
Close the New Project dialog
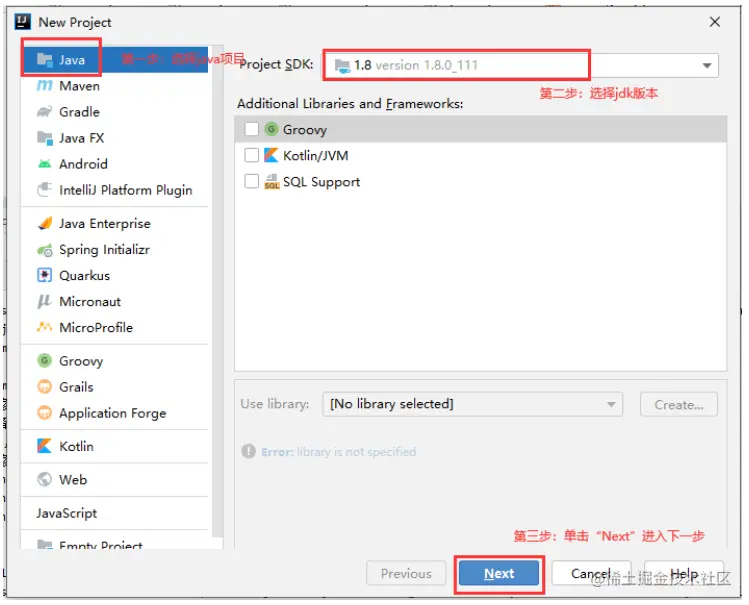[x=715, y=22]
